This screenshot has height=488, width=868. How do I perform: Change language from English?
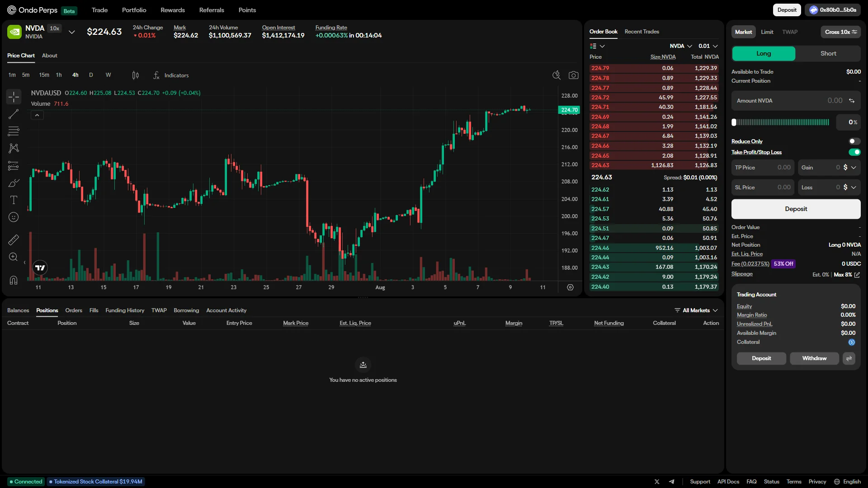pyautogui.click(x=847, y=482)
